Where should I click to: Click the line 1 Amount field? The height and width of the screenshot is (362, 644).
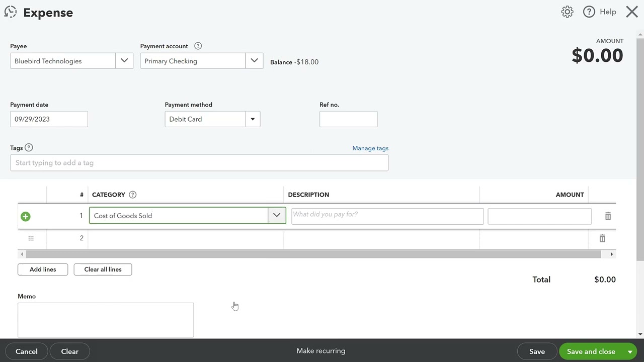(x=540, y=216)
